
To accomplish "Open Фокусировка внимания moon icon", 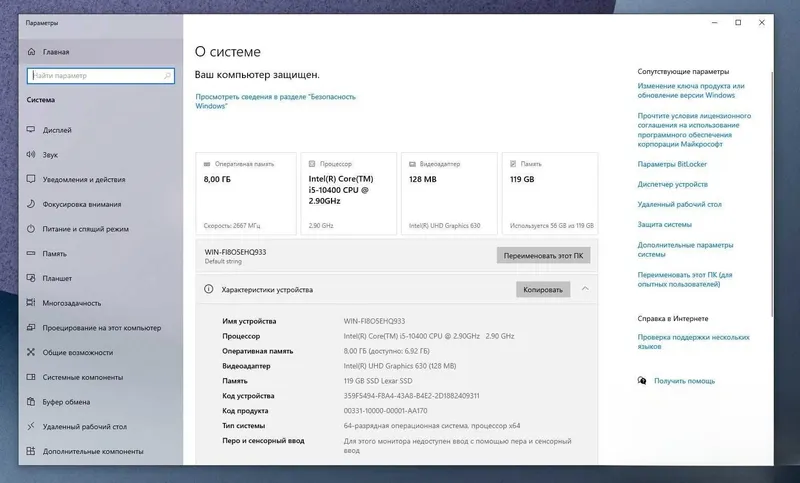I will click(31, 204).
